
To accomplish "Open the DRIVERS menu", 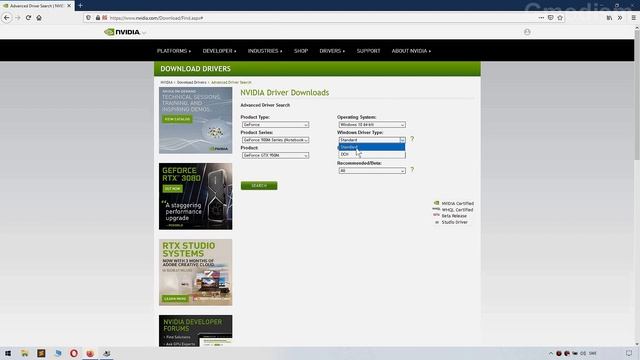I will 332,51.
